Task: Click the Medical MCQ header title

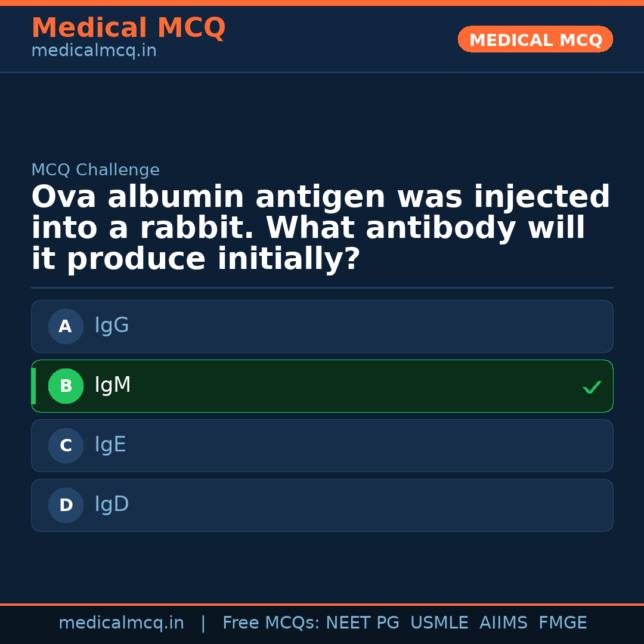Action: coord(128,28)
